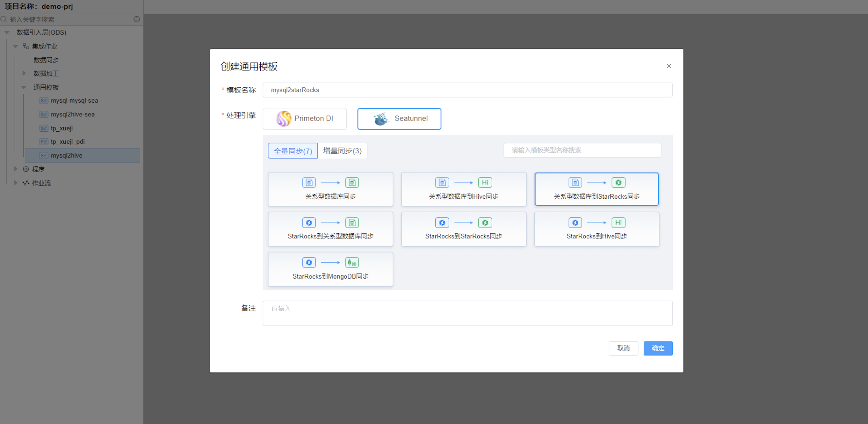Switch to the 增量同步(3) tab
The height and width of the screenshot is (424, 868).
tap(342, 151)
